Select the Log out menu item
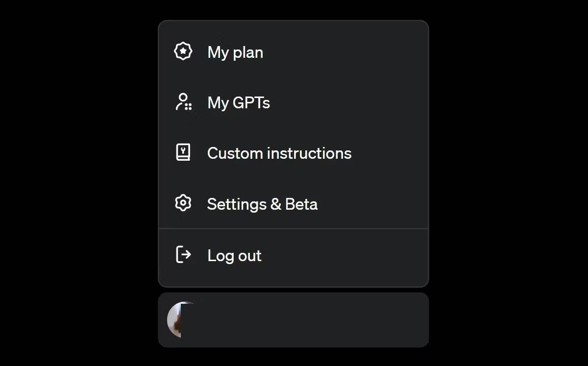Screen dimensions: 588x366 (293, 255)
